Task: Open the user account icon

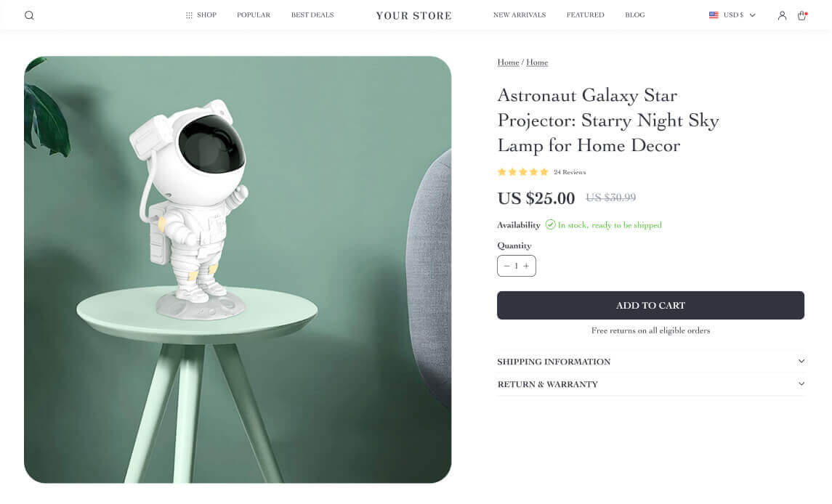Action: (782, 15)
